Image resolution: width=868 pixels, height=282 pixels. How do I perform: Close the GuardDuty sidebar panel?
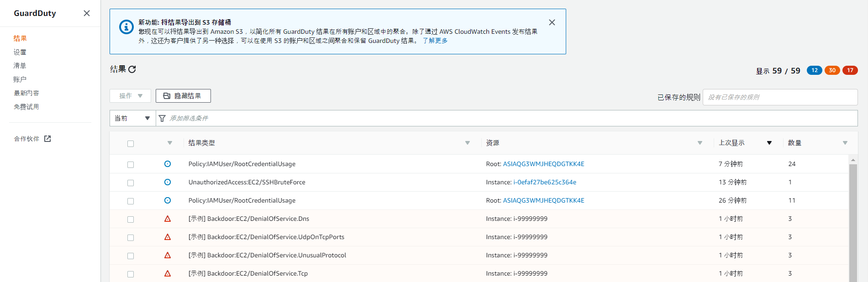(x=87, y=13)
